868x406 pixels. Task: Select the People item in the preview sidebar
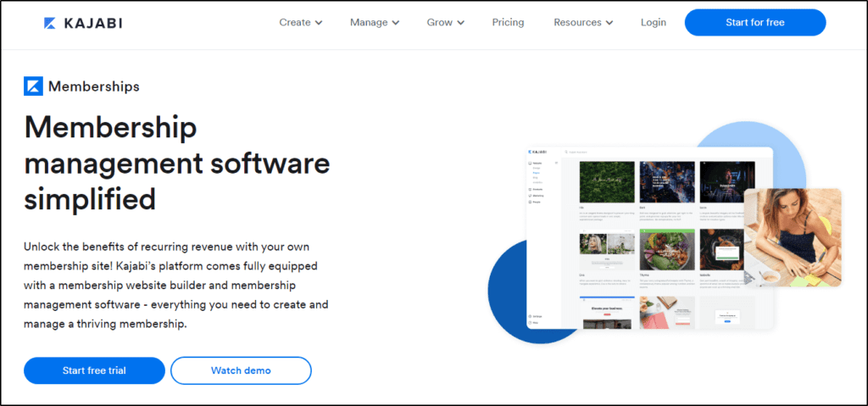535,203
